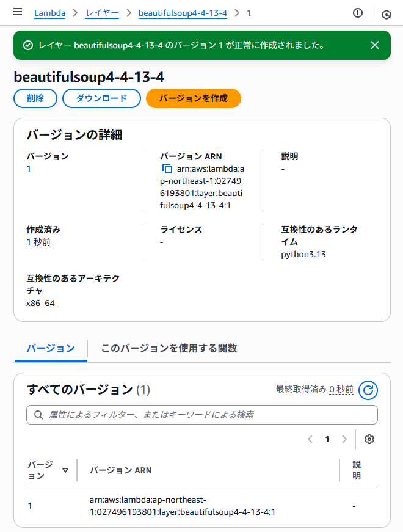Click the search magnifier icon
403x532 pixels.
point(38,415)
